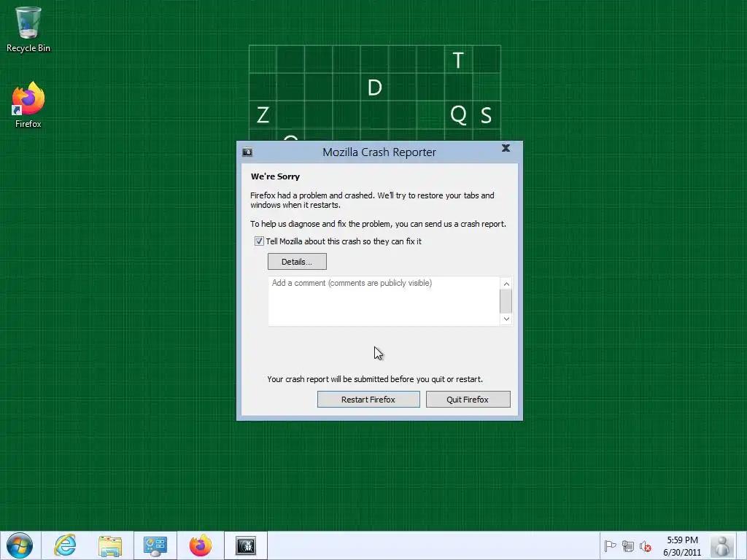747x560 pixels.
Task: Click the letter D tile on the grid
Action: [x=374, y=87]
